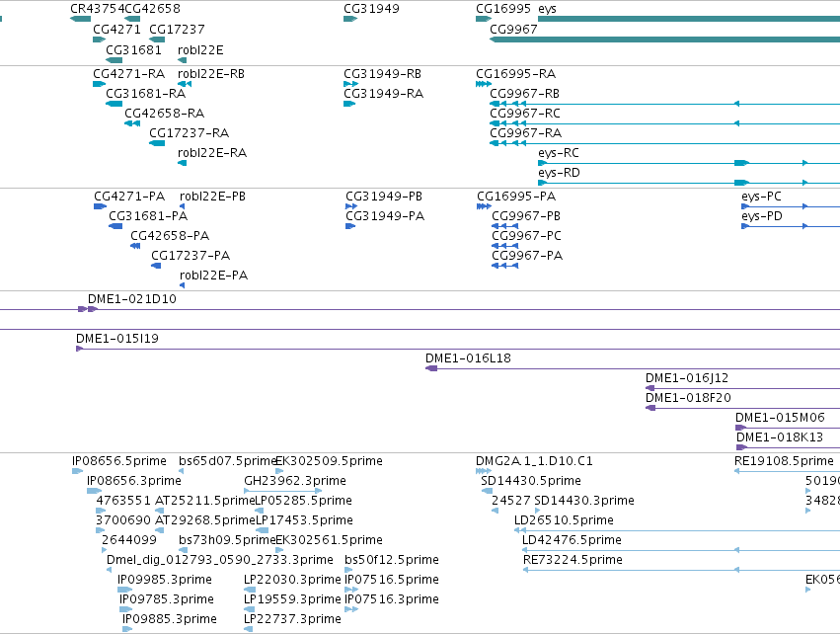The width and height of the screenshot is (840, 634).
Task: Select protein CG9967-PC
Action: 527,236
